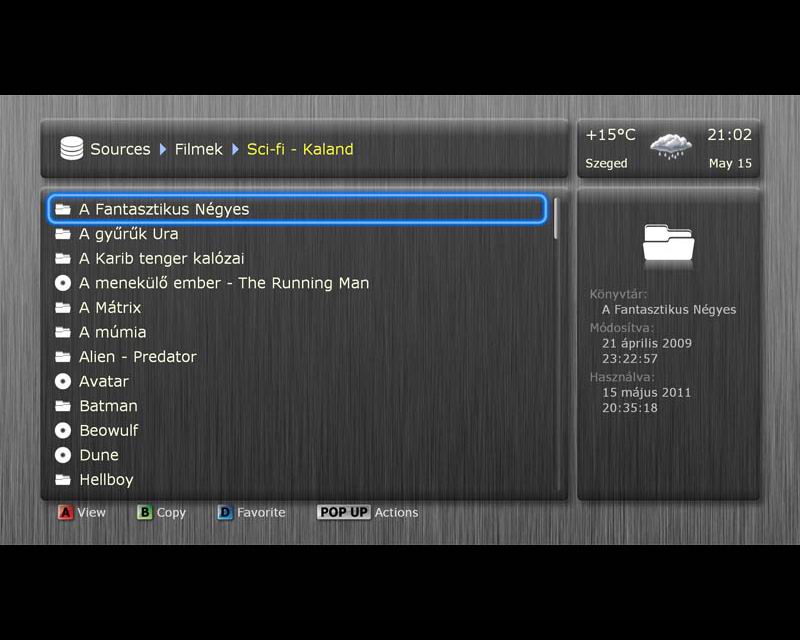The height and width of the screenshot is (640, 800).
Task: Click the Használva: label
Action: [x=622, y=377]
